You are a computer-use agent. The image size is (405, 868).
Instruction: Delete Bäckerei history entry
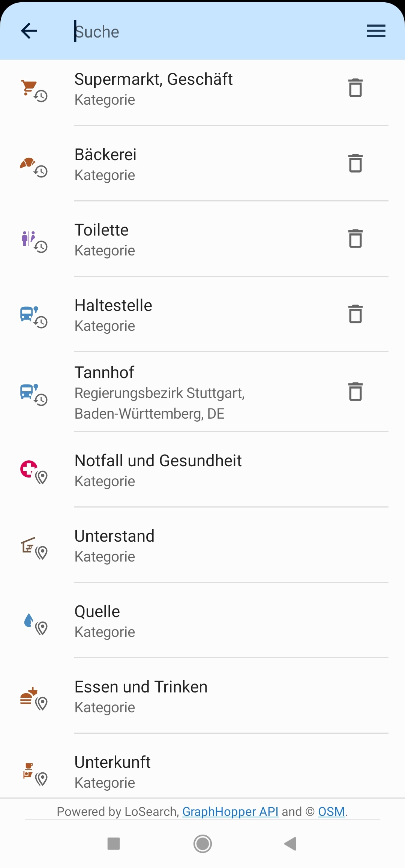355,164
